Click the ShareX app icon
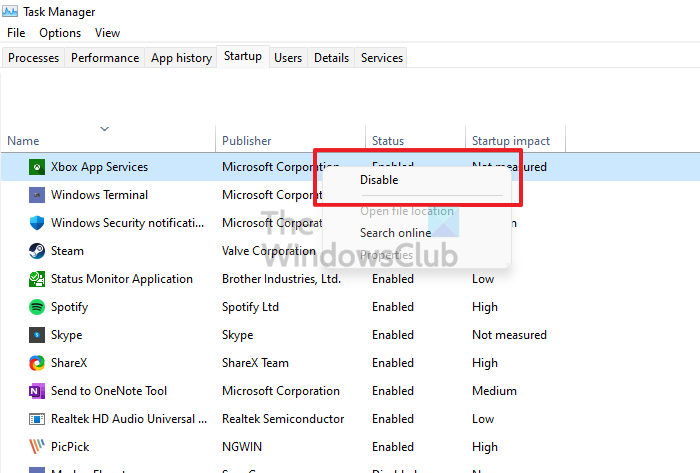The width and height of the screenshot is (700, 473). [37, 363]
